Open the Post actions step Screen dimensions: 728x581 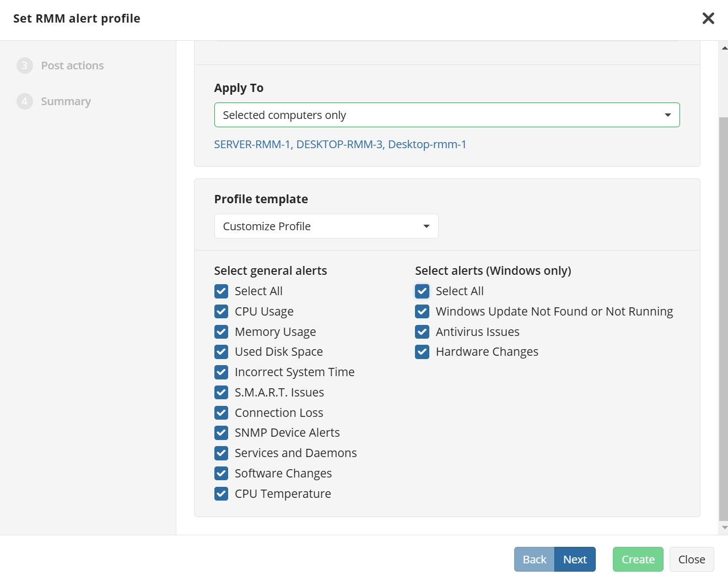pos(72,66)
